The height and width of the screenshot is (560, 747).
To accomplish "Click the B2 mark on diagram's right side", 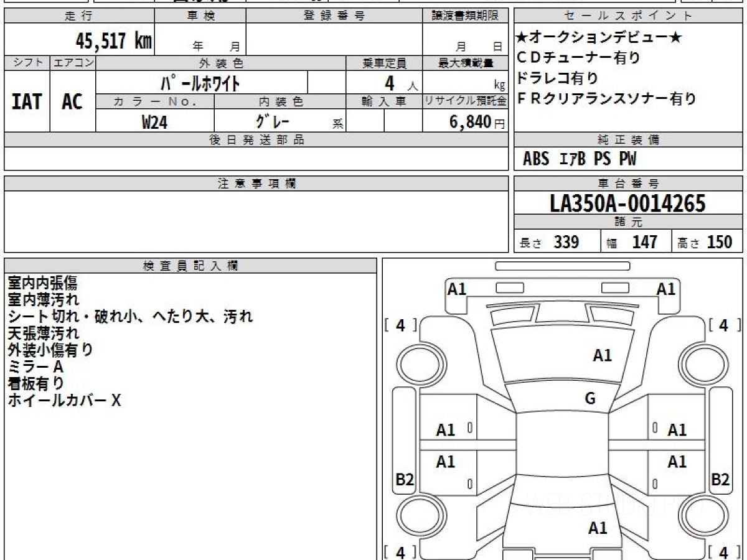I will point(720,480).
